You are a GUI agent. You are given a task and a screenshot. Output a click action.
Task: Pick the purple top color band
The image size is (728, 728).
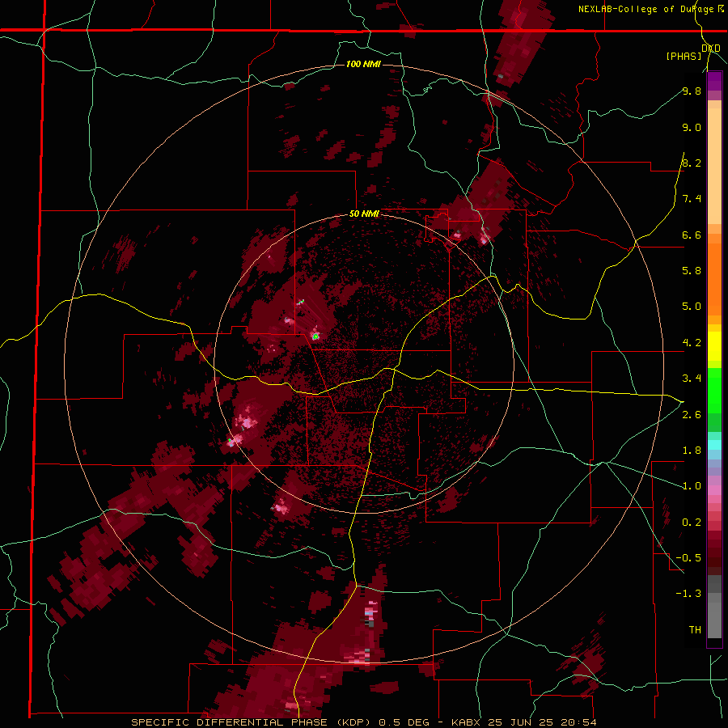[714, 81]
